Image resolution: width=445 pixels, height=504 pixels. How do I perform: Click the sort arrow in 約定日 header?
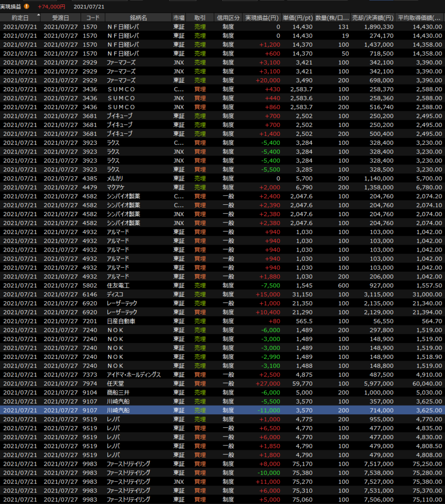click(38, 16)
